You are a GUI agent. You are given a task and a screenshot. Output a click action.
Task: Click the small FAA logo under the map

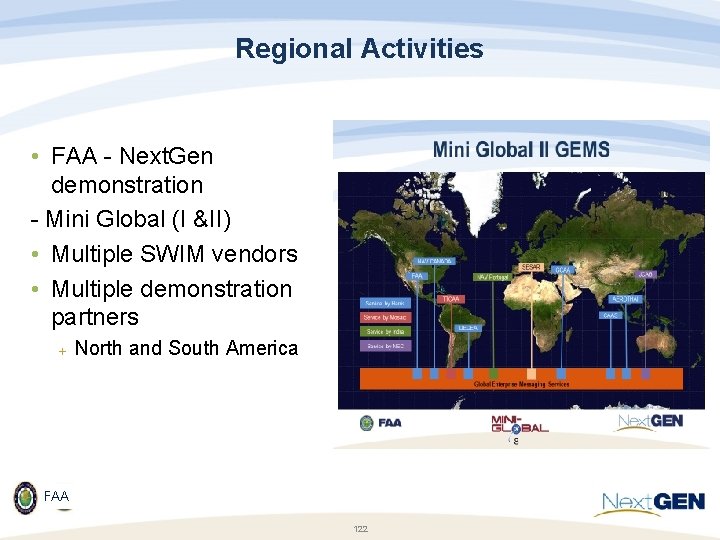(x=381, y=422)
